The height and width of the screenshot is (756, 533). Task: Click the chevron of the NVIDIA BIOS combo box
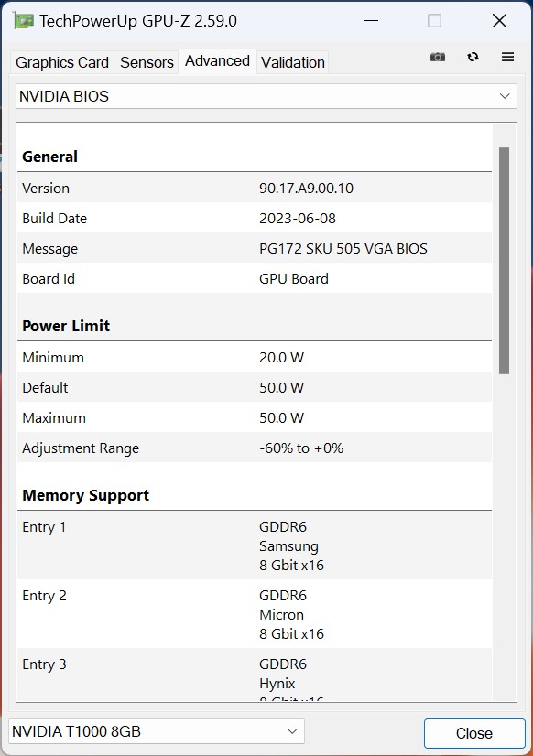[505, 96]
